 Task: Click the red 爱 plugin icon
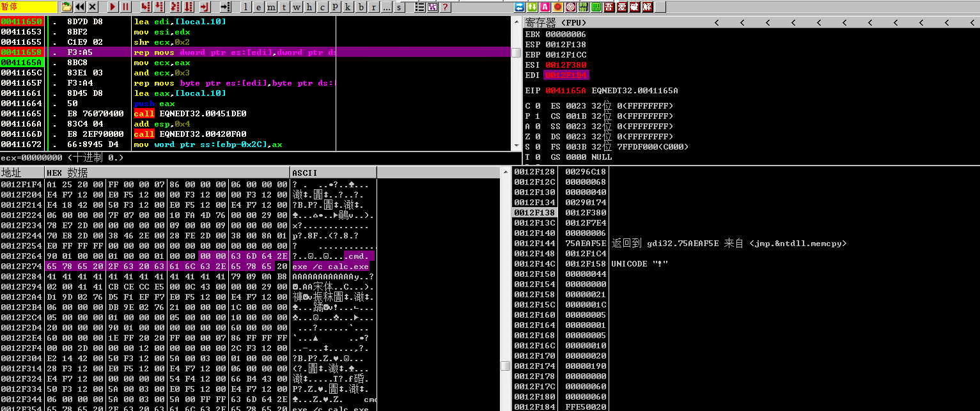coord(621,7)
